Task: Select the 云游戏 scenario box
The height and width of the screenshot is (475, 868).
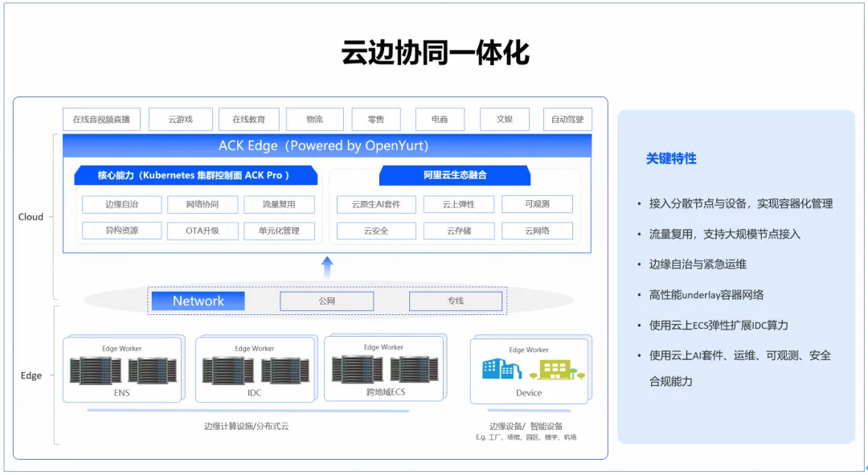Action: tap(181, 120)
